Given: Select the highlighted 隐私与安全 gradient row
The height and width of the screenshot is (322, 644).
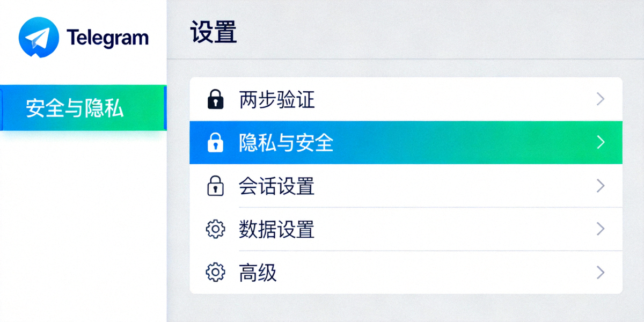Looking at the screenshot, I should pyautogui.click(x=376, y=142).
